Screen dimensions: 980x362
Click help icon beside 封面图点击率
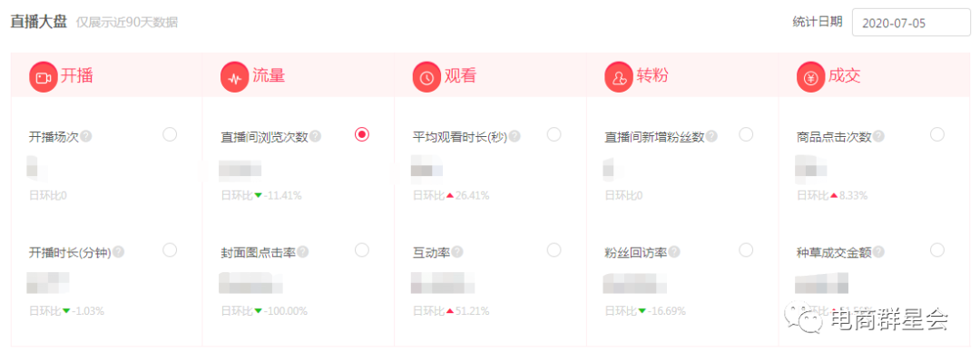click(302, 252)
